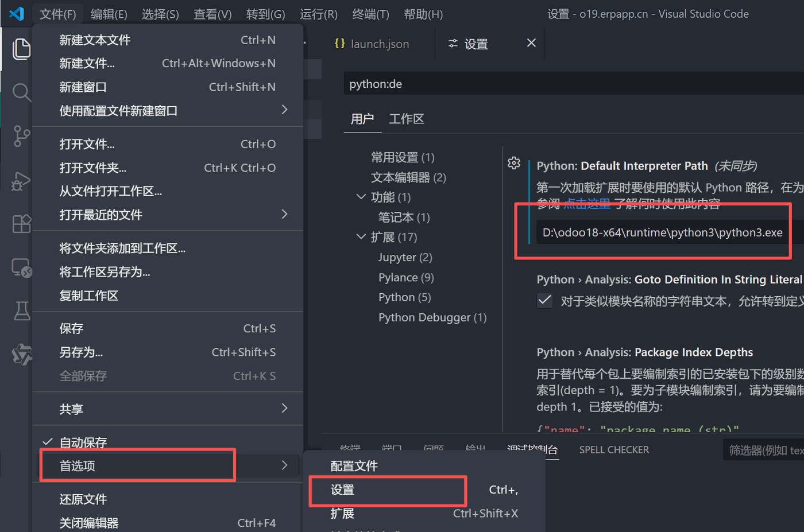Viewport: 804px width, 532px height.
Task: Collapse the 功能 settings group
Action: tap(361, 197)
